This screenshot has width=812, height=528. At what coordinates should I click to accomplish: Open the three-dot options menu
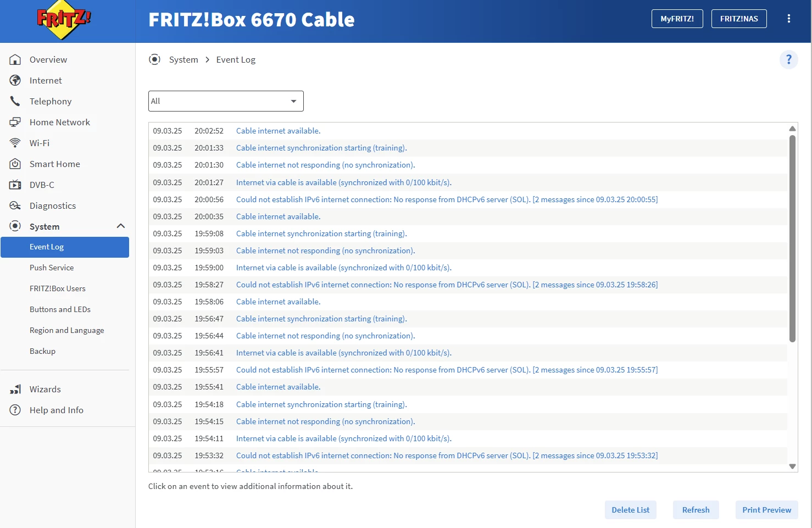tap(788, 19)
